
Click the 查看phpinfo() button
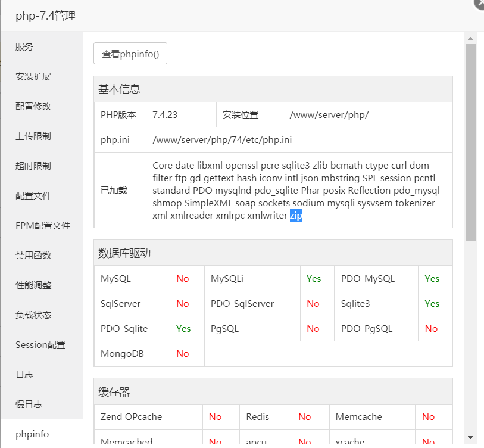tap(130, 53)
